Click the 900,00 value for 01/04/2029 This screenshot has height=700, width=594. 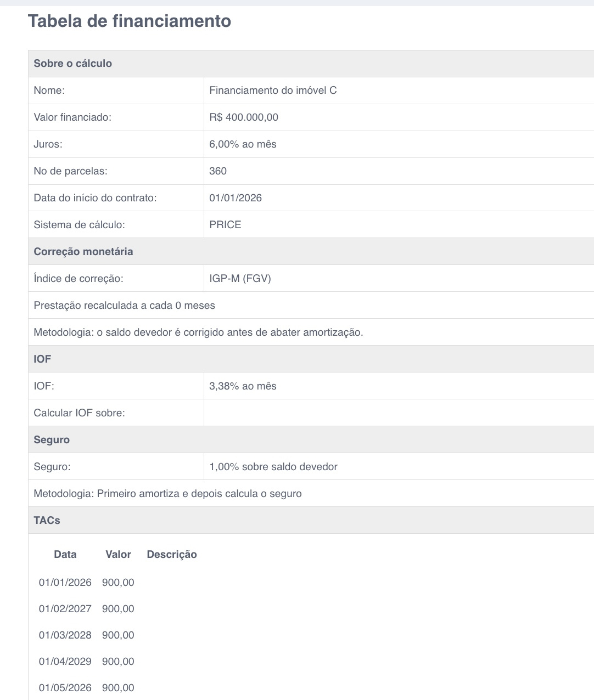118,662
